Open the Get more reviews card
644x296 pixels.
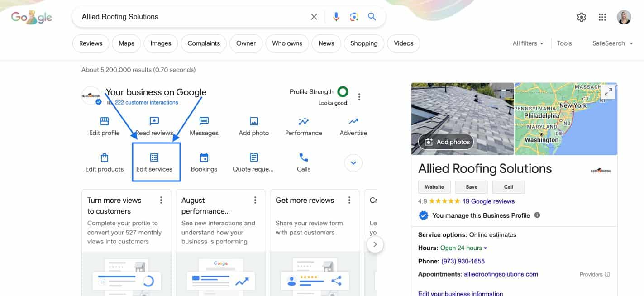click(315, 243)
